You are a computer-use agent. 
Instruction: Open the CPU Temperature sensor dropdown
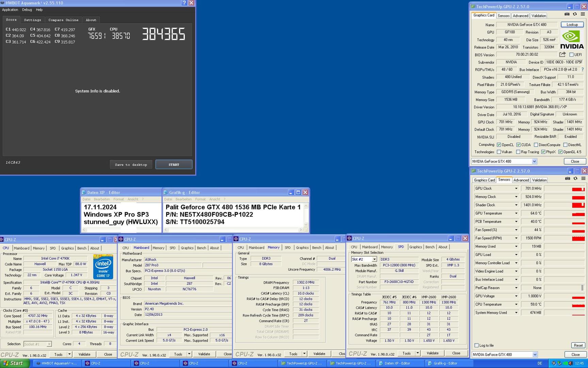516,304
